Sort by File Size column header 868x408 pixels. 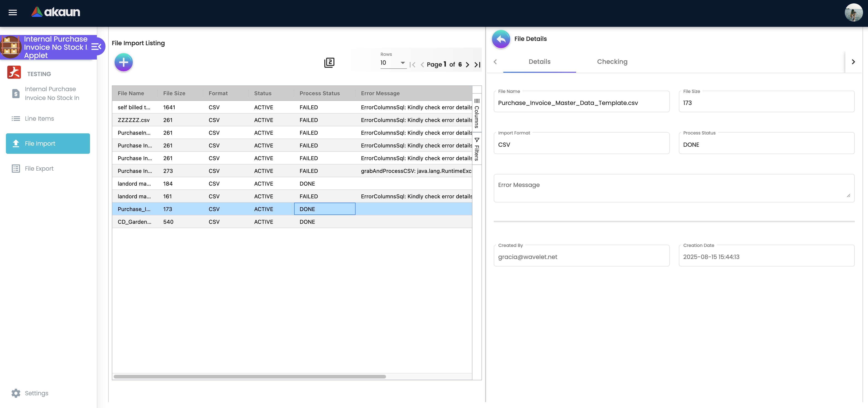coord(180,93)
